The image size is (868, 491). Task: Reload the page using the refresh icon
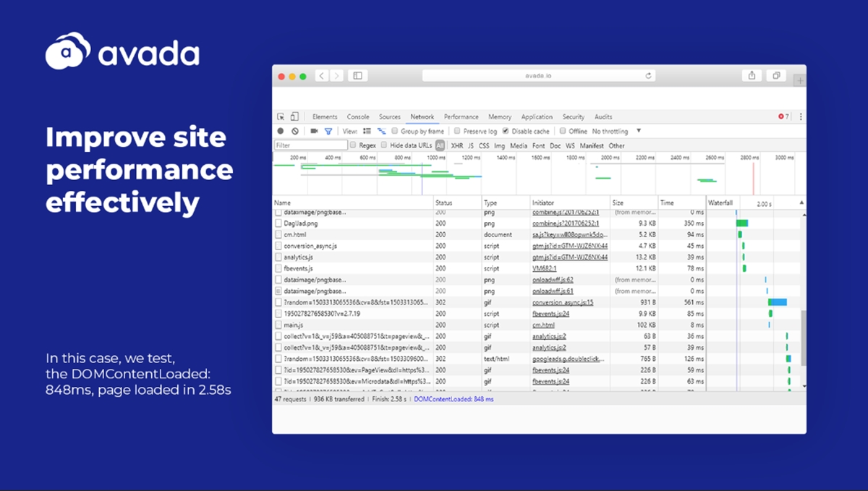click(x=649, y=76)
